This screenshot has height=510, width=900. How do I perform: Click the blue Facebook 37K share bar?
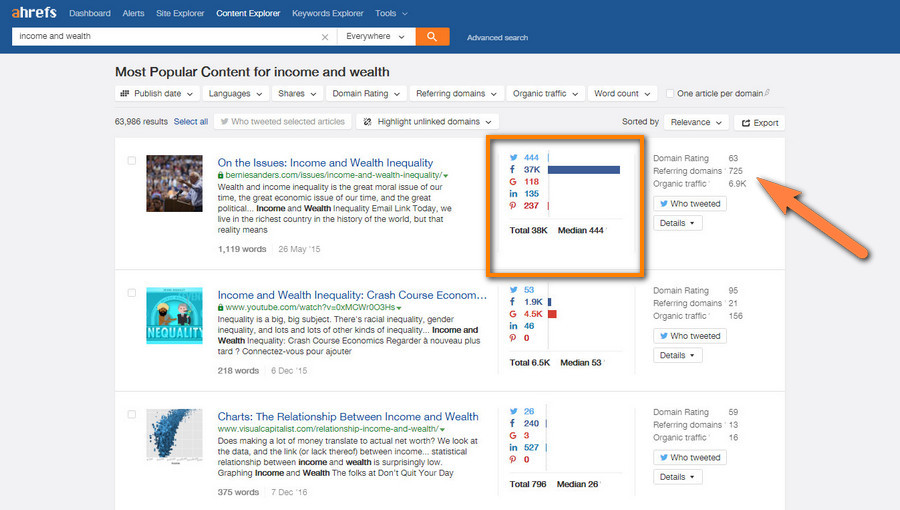[584, 170]
